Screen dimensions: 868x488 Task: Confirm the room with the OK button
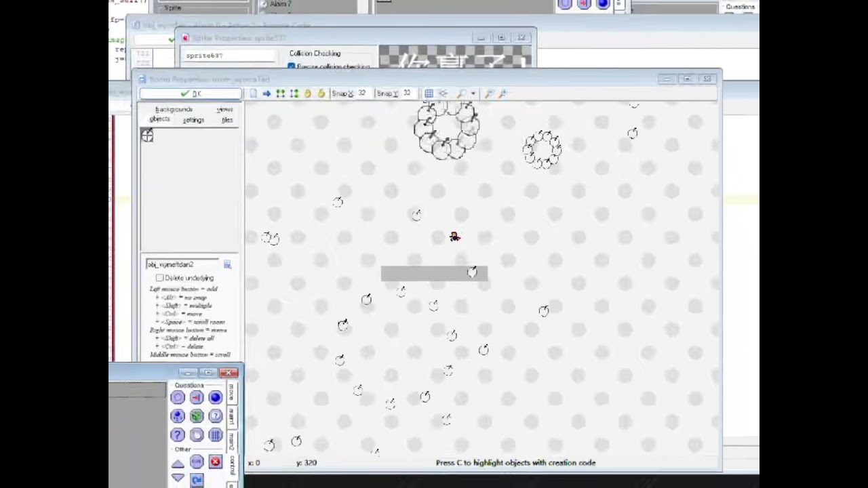coord(191,94)
